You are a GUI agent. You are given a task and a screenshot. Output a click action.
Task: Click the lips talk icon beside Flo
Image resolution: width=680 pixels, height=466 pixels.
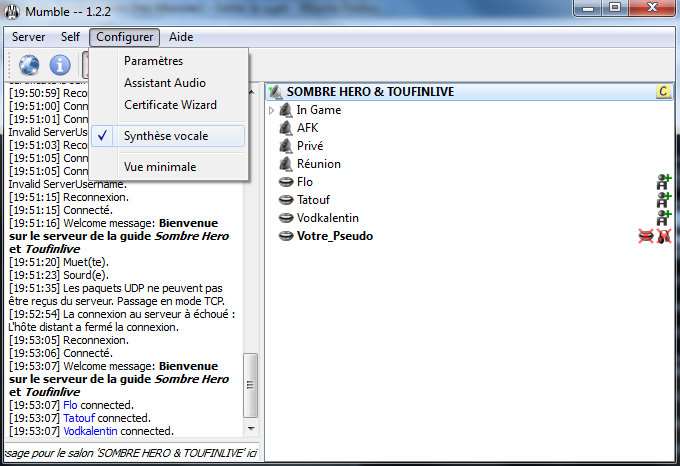pyautogui.click(x=286, y=182)
